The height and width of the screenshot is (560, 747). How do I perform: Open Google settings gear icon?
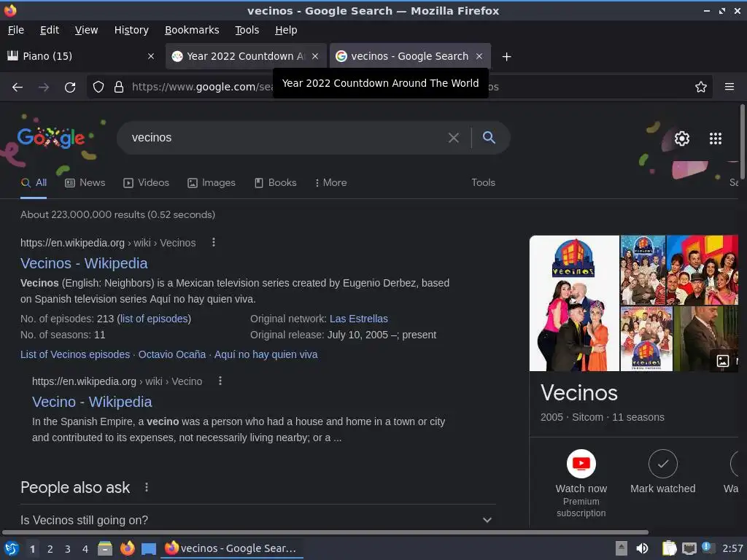(682, 139)
